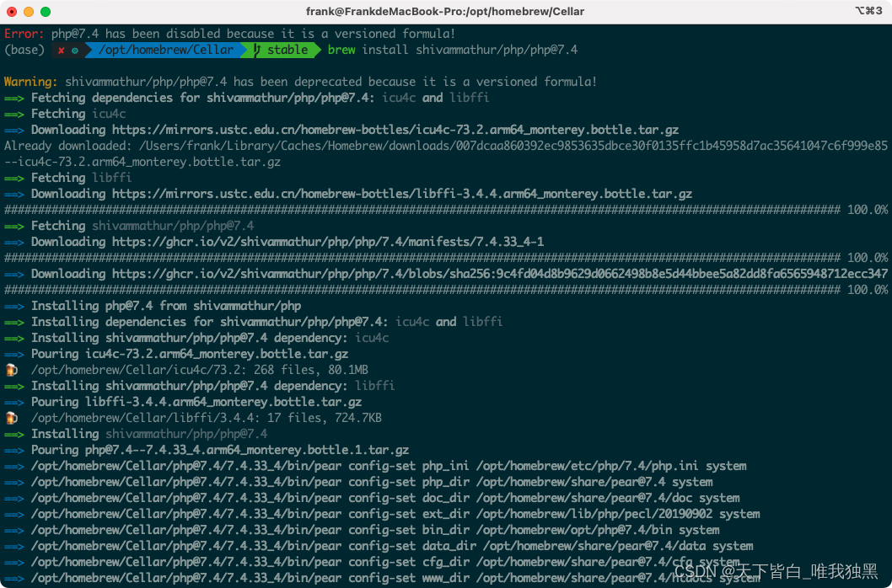The height and width of the screenshot is (588, 892).
Task: Click the pear config-set bin_dir line
Action: click(x=362, y=531)
